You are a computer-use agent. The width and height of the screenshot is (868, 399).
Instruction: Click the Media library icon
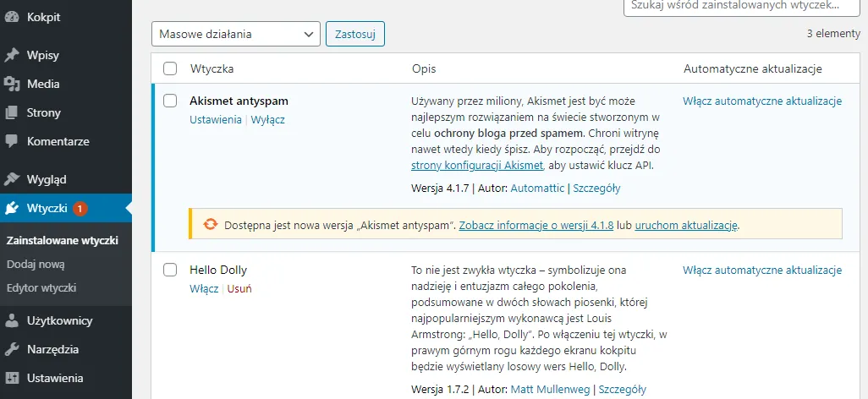pos(12,84)
